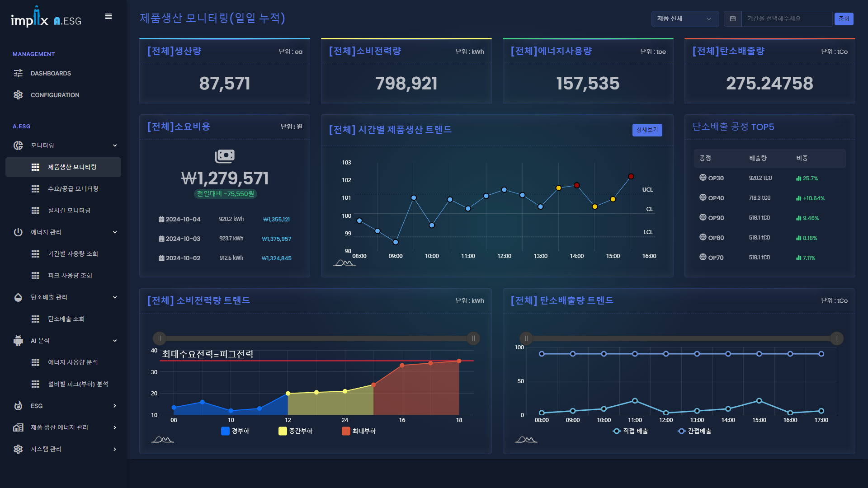
Task: Click the calendar icon for 2024-10-04 row
Action: click(x=161, y=219)
